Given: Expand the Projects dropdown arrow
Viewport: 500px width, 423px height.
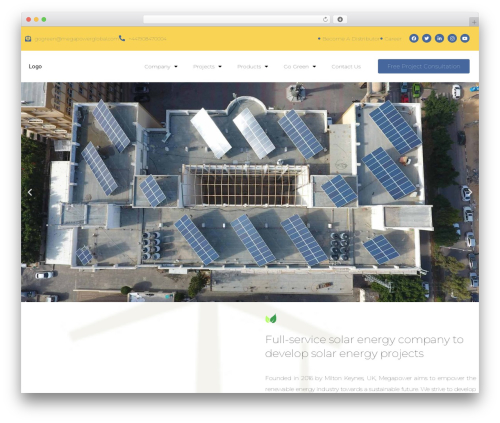Looking at the screenshot, I should 220,67.
